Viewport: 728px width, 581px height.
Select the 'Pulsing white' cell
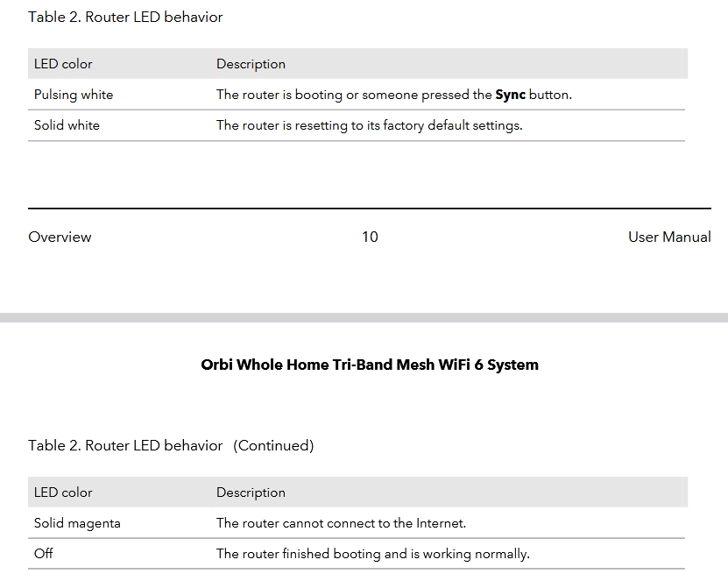(74, 95)
